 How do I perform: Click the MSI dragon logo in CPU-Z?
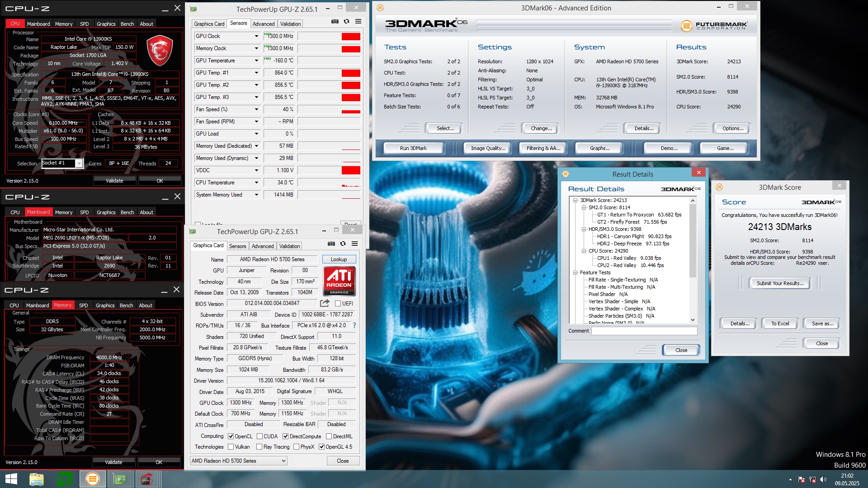click(x=159, y=51)
